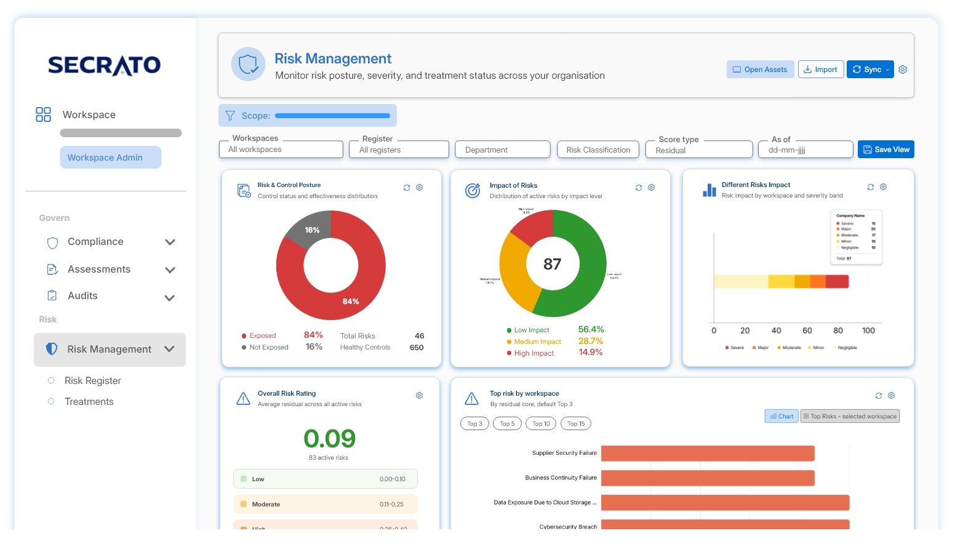Click the Assessments document icon
The height and width of the screenshot is (560, 955).
[53, 270]
